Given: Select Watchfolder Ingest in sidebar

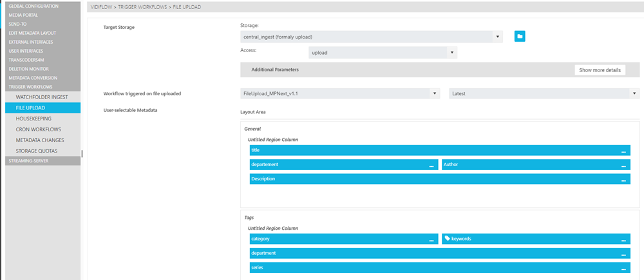Looking at the screenshot, I should [42, 97].
